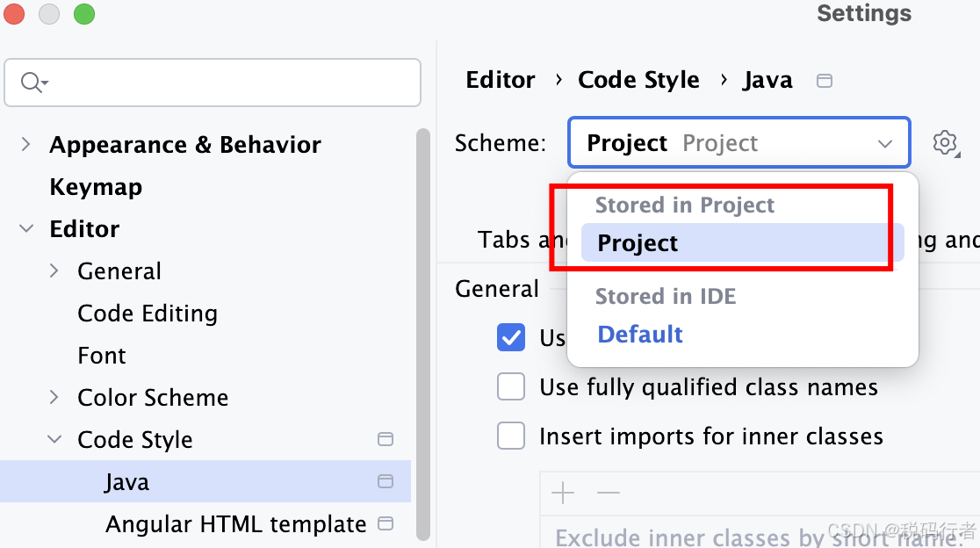Click project icon beside Angular HTML template
The width and height of the screenshot is (980, 548).
386,523
